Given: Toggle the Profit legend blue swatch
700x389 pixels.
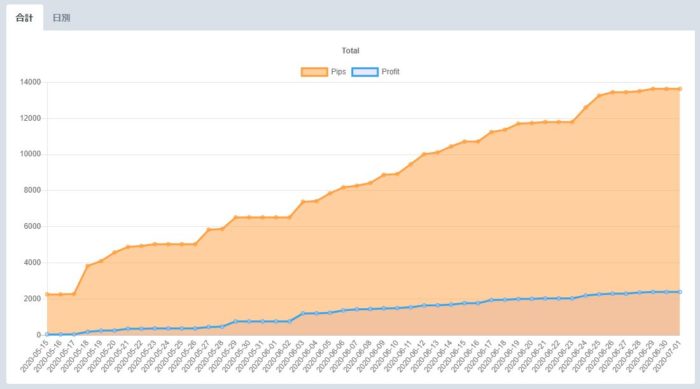Looking at the screenshot, I should pos(365,72).
